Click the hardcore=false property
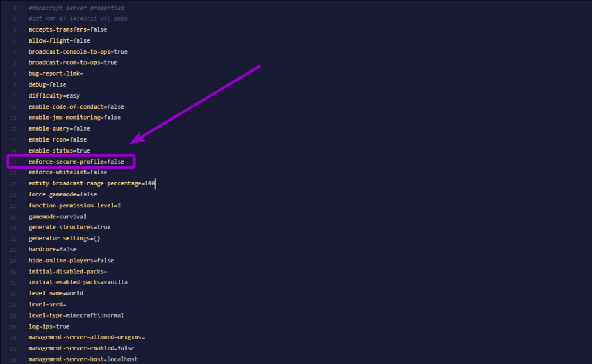 point(53,249)
